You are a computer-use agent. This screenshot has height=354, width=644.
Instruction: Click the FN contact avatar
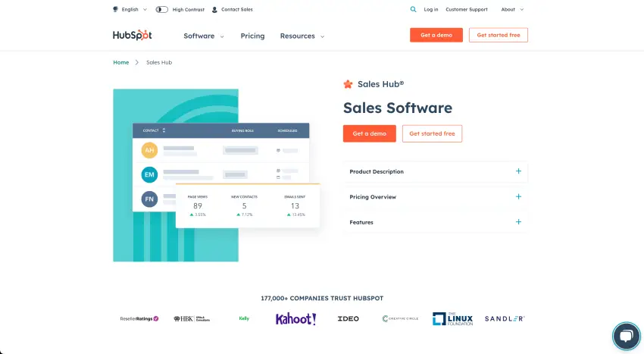coord(149,199)
